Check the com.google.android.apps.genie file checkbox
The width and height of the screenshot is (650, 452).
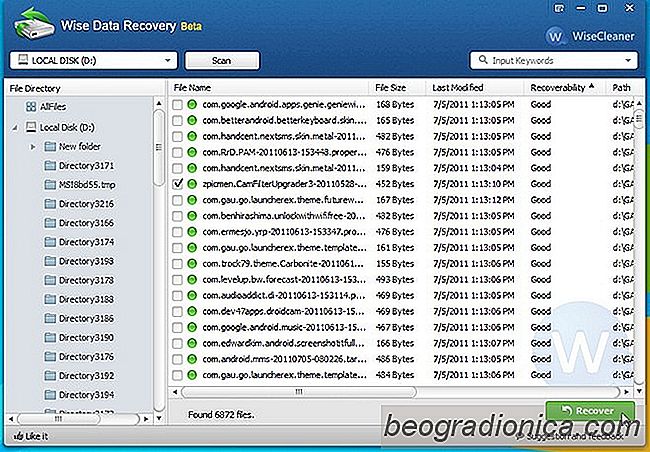click(x=177, y=104)
